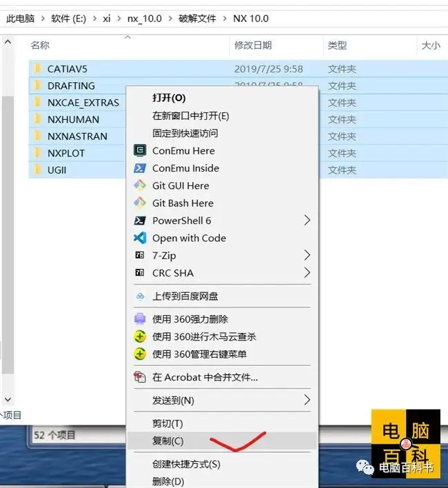Click the Git GUI Here icon
448x488 pixels.
pos(140,185)
